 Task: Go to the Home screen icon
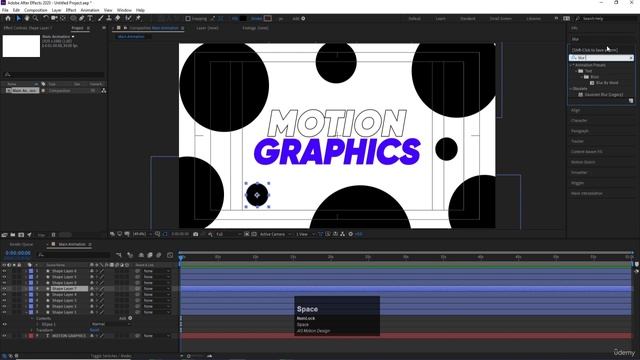pos(8,18)
